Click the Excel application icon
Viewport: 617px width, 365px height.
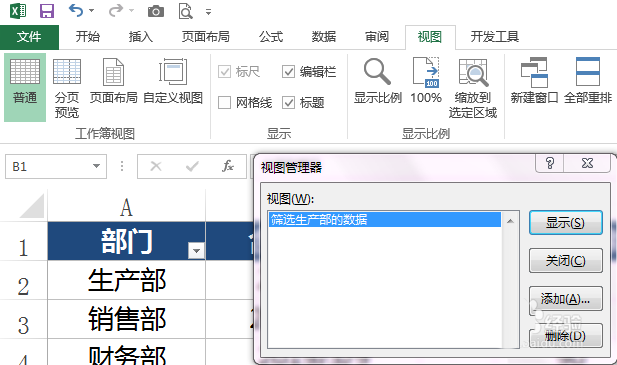(x=18, y=11)
